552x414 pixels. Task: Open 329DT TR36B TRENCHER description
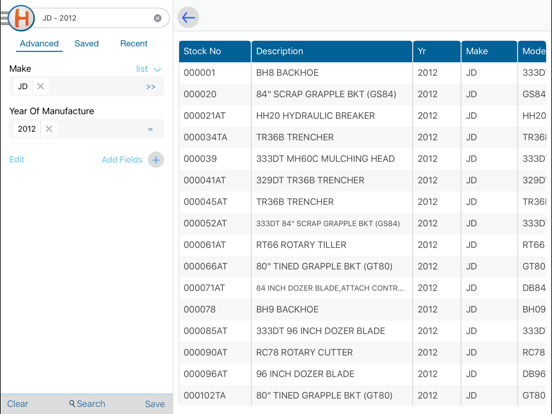pos(310,180)
